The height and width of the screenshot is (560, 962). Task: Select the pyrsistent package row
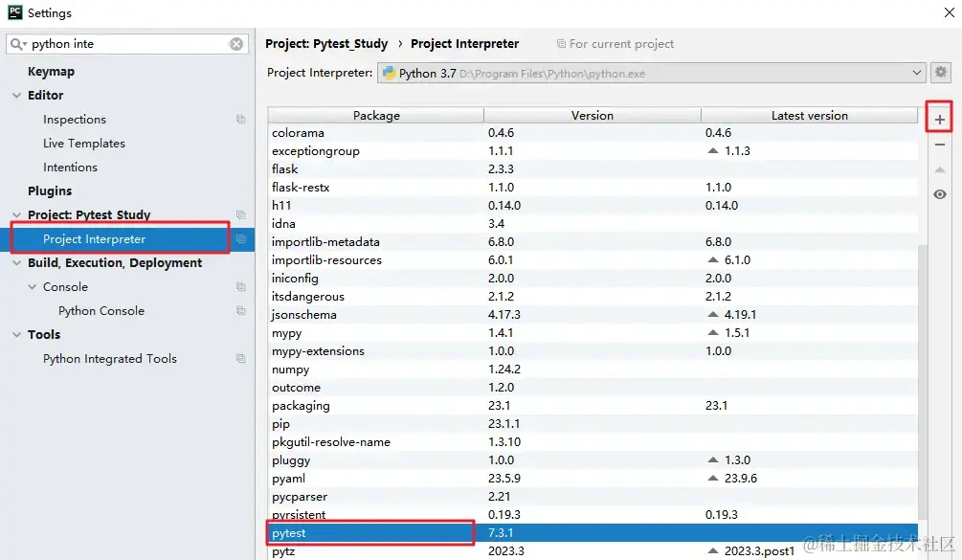click(x=593, y=515)
